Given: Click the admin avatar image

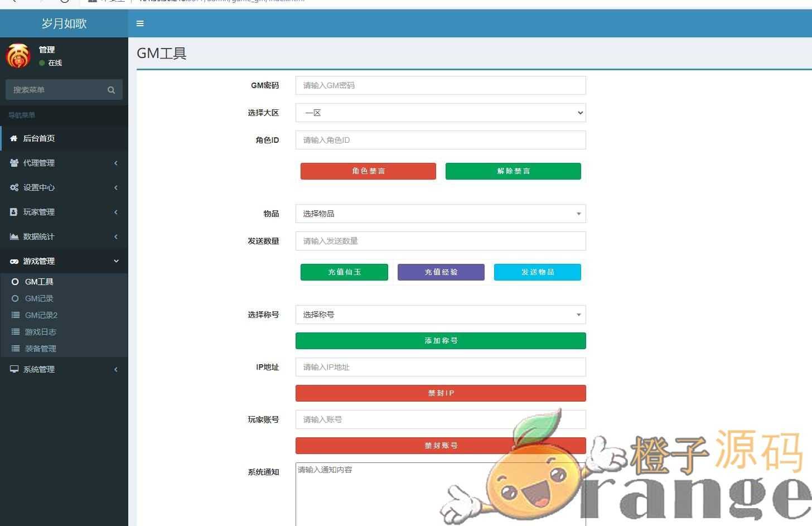Looking at the screenshot, I should (x=18, y=56).
